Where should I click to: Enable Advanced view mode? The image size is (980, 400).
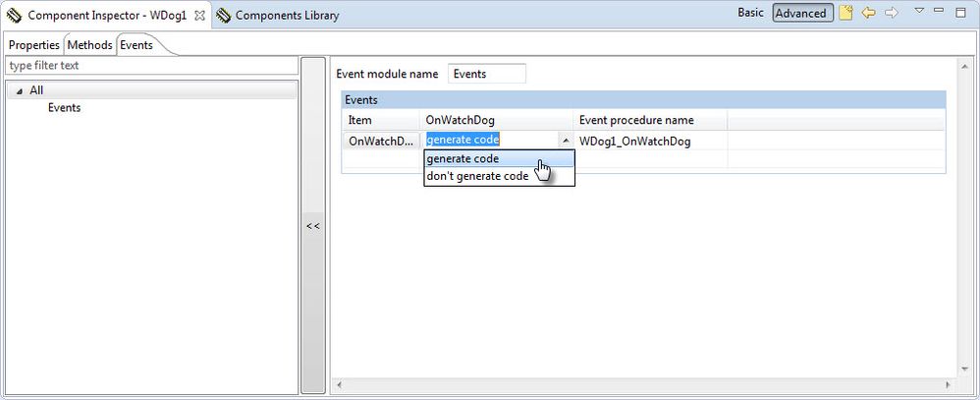click(x=799, y=14)
